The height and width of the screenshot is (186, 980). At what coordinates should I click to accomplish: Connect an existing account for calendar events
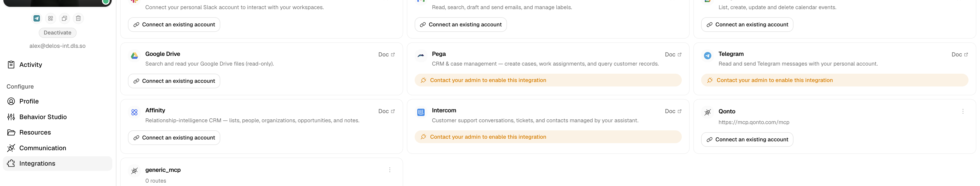pos(747,25)
